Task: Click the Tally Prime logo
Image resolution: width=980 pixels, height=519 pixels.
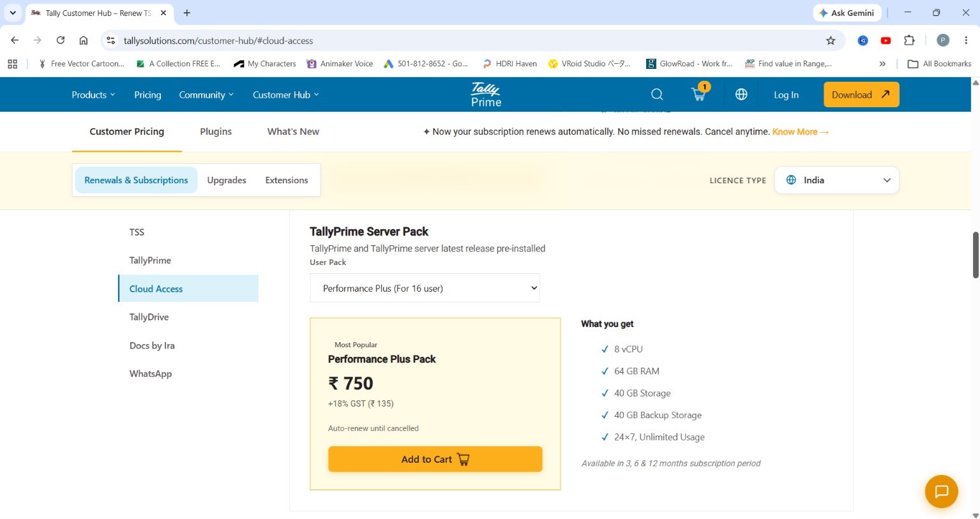Action: click(x=486, y=94)
